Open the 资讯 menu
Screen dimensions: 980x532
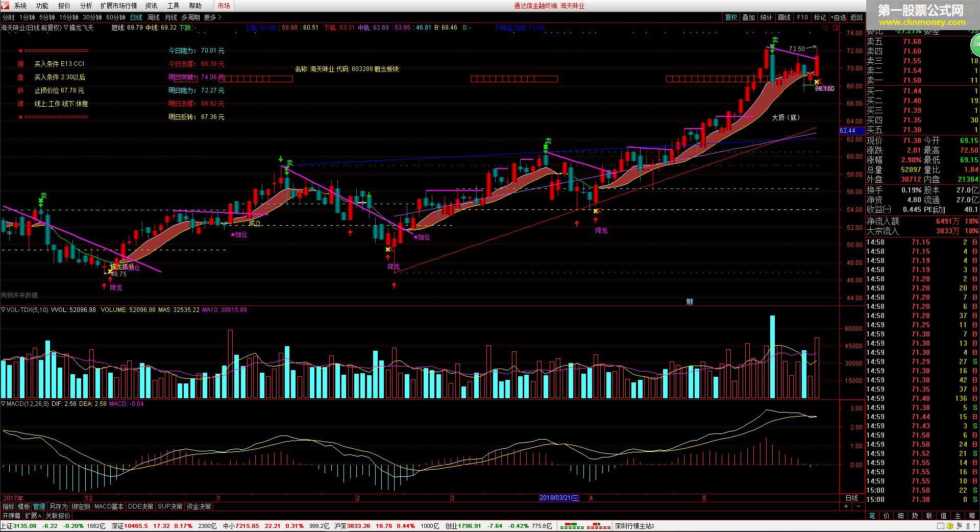click(x=151, y=6)
